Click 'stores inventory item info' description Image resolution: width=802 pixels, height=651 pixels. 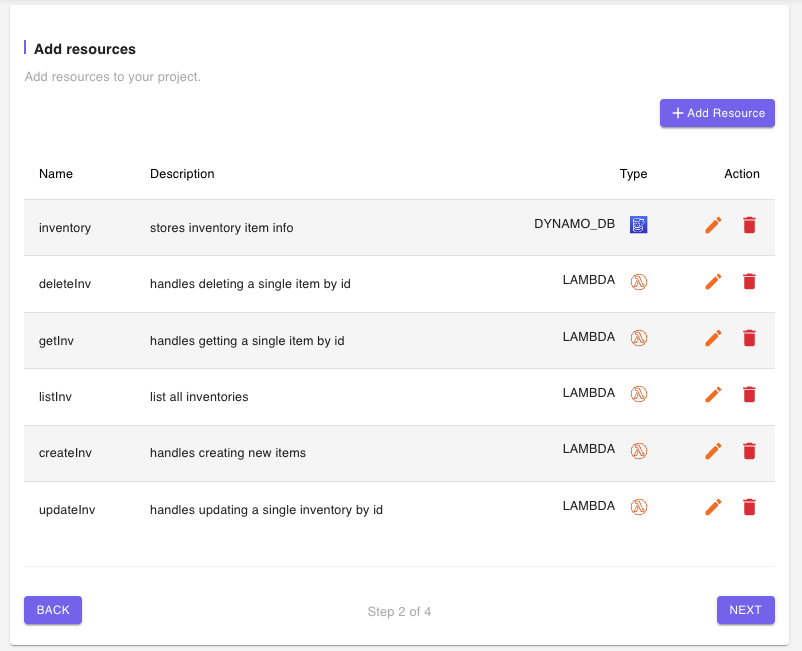pos(221,228)
